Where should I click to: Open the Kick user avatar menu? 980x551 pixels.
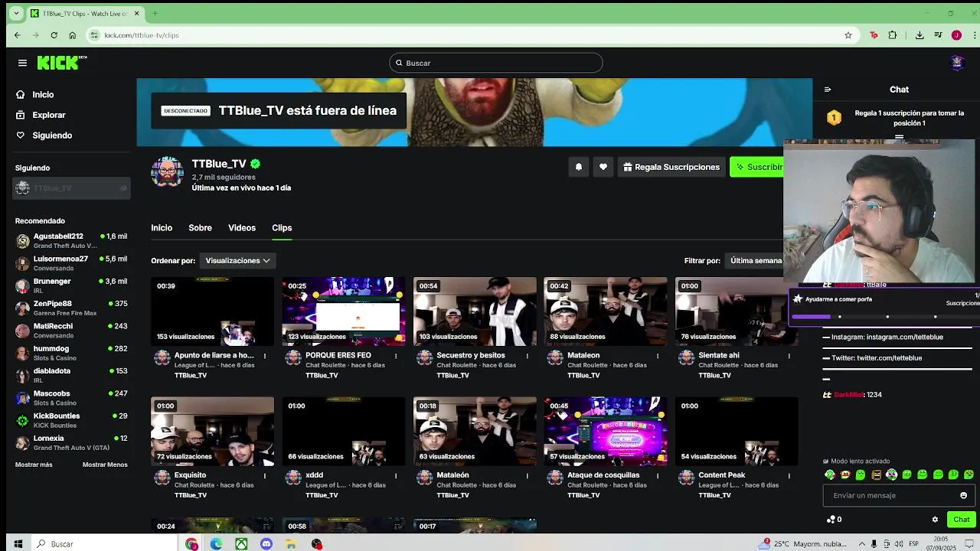coord(957,63)
